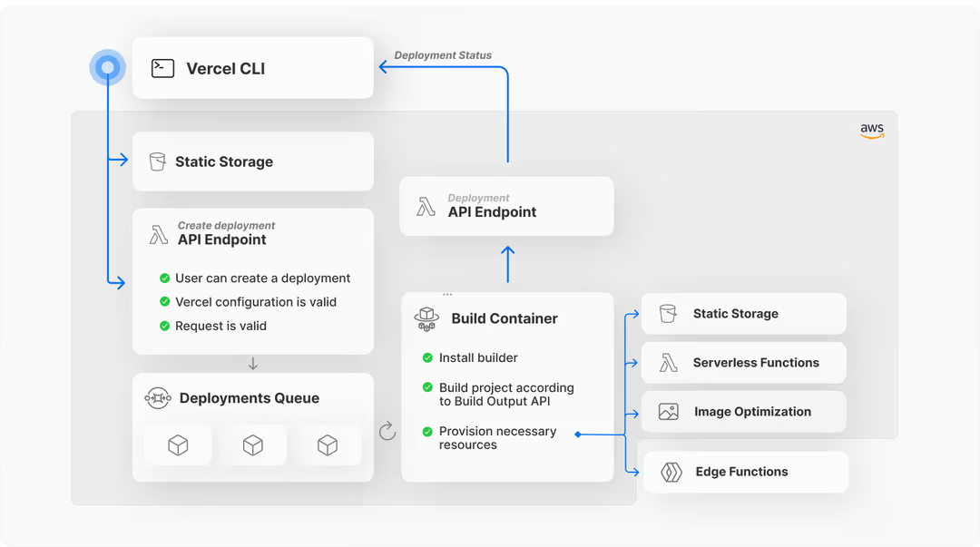Viewport: 980px width, 547px height.
Task: Click green check beside 'Install builder'
Action: click(x=427, y=357)
